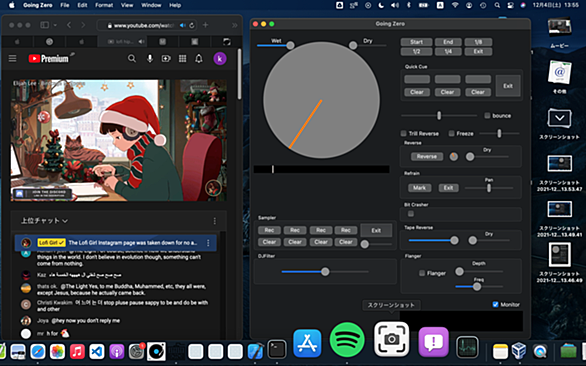The width and height of the screenshot is (586, 366).
Task: Expand the top chat dropdown
Action: pyautogui.click(x=44, y=221)
